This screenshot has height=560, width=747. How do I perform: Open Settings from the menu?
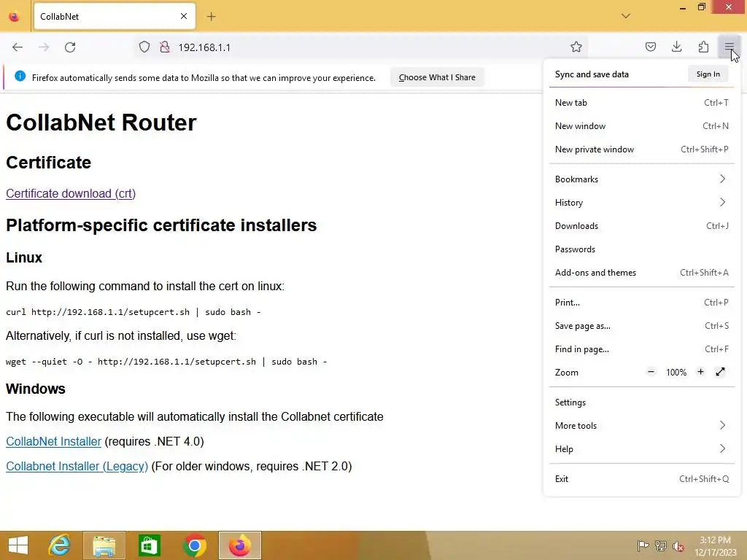[642, 402]
